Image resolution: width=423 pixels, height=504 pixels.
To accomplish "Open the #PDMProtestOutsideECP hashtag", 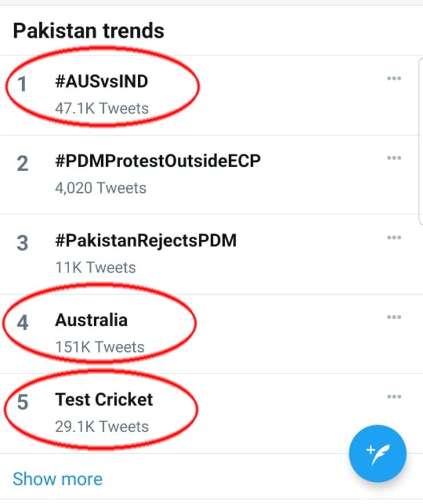I will 157,161.
